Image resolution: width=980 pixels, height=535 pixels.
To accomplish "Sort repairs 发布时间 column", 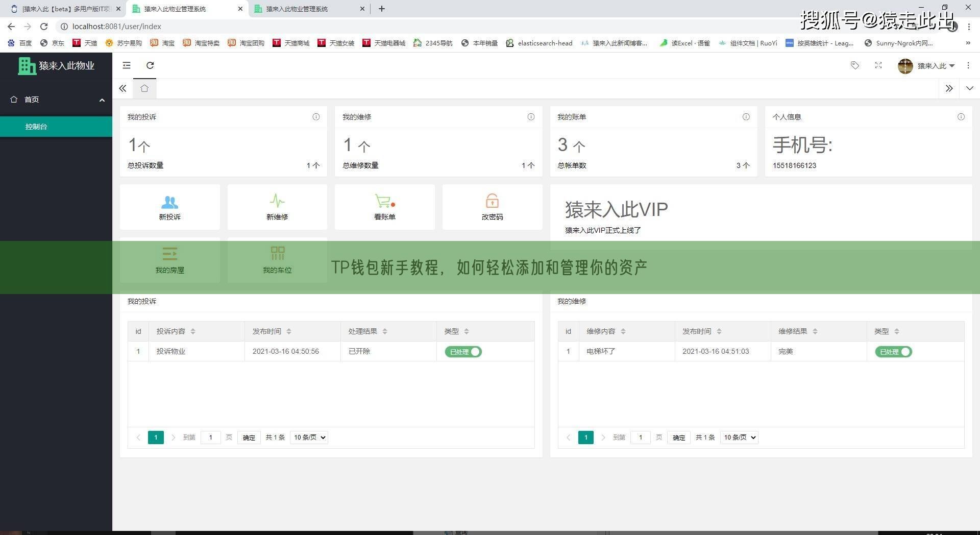I will 719,331.
